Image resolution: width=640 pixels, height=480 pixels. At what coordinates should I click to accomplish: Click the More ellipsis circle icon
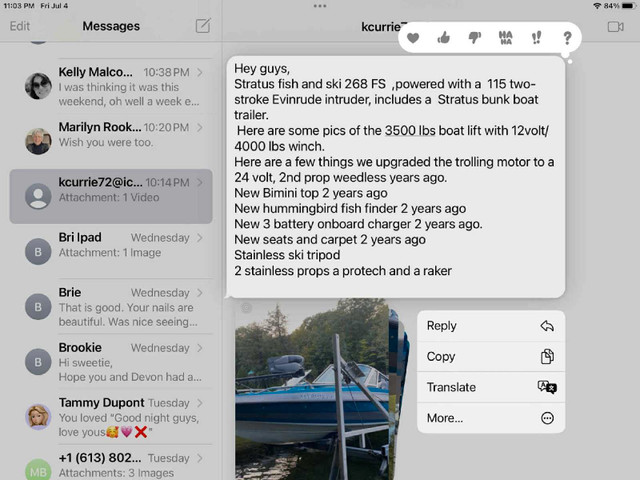[547, 418]
